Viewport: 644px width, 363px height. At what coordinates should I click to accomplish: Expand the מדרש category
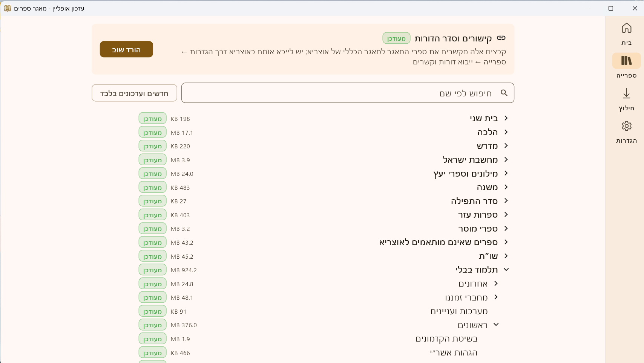point(506,146)
